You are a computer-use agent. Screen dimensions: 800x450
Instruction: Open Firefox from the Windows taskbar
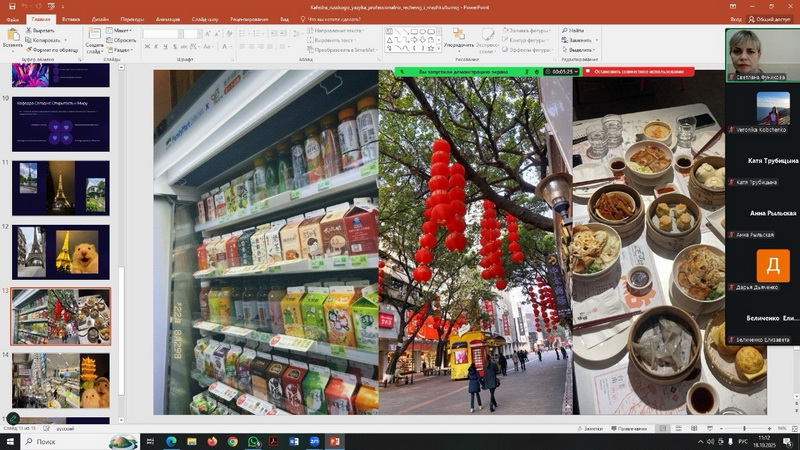click(212, 441)
